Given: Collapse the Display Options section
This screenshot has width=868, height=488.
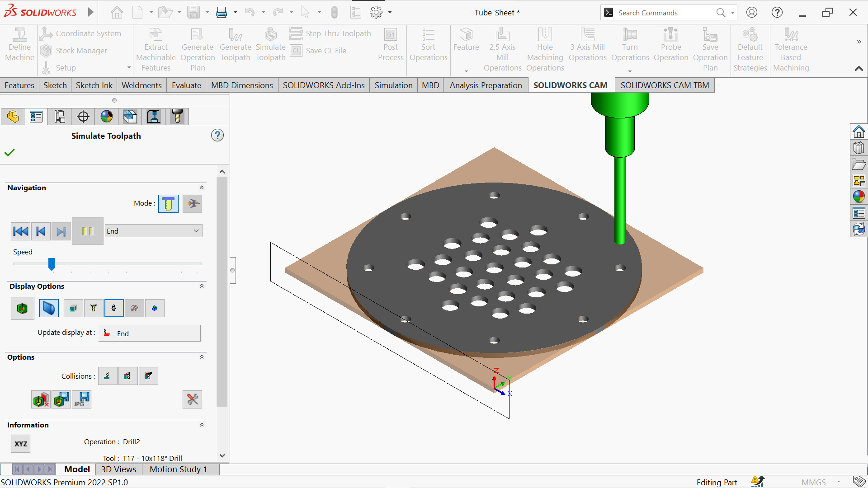Looking at the screenshot, I should pos(202,286).
